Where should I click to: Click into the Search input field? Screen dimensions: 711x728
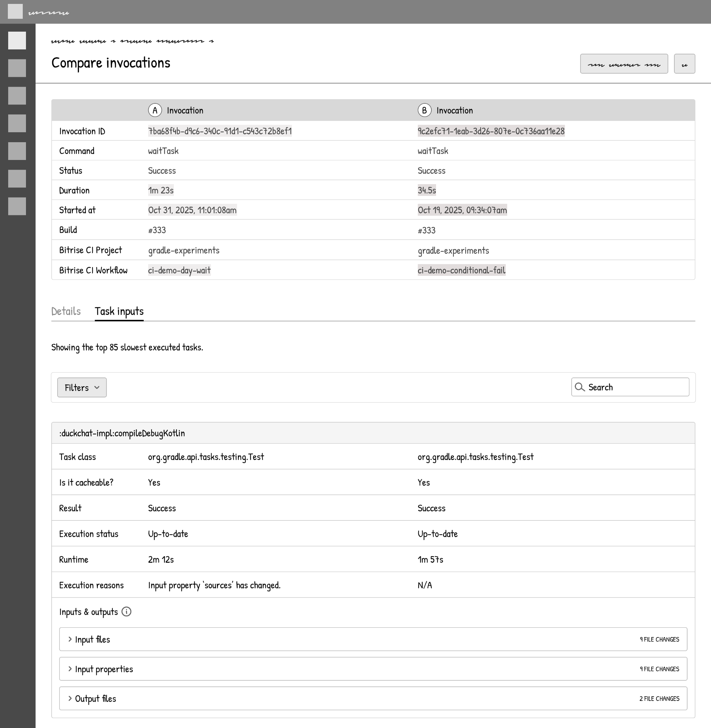click(x=630, y=387)
